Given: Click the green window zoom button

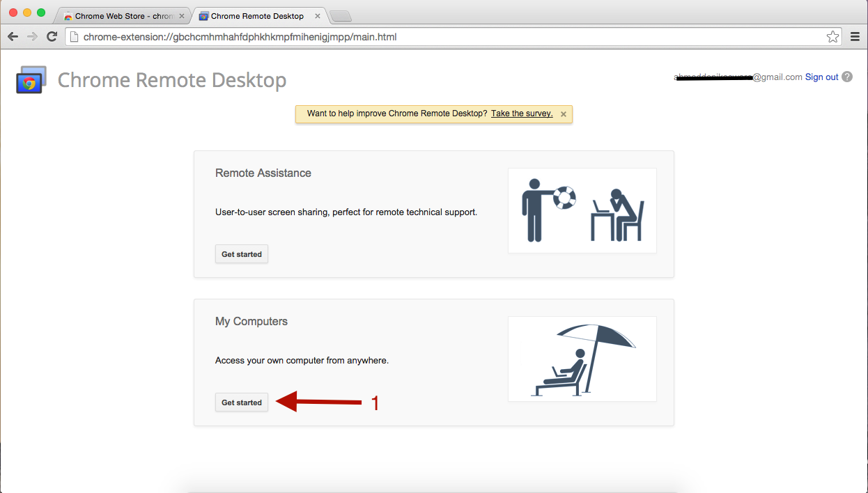Looking at the screenshot, I should tap(41, 13).
